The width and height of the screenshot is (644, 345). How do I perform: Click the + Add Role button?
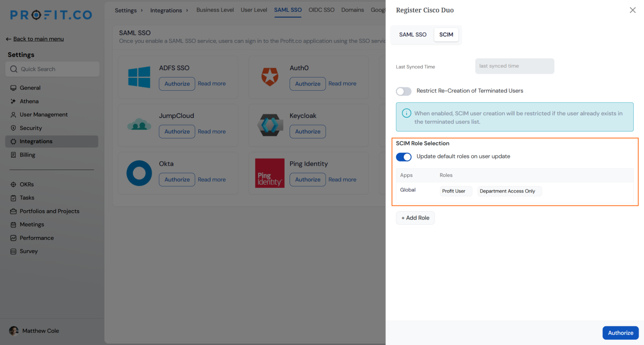click(x=415, y=218)
